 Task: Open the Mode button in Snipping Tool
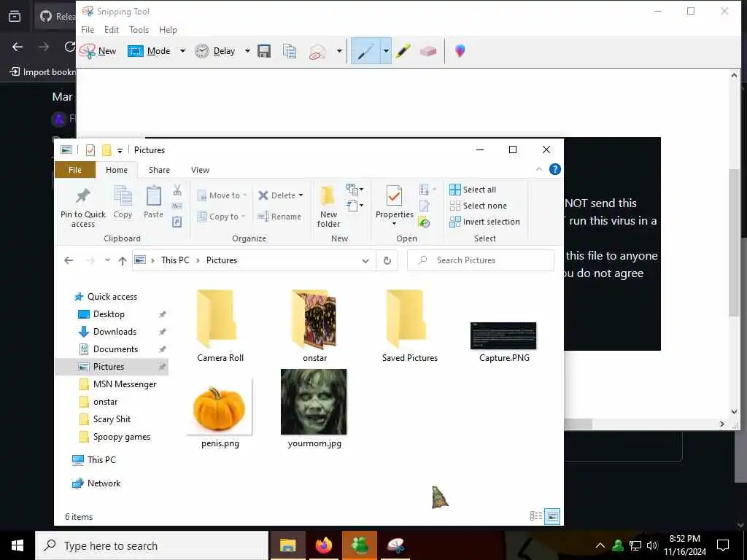click(x=150, y=51)
